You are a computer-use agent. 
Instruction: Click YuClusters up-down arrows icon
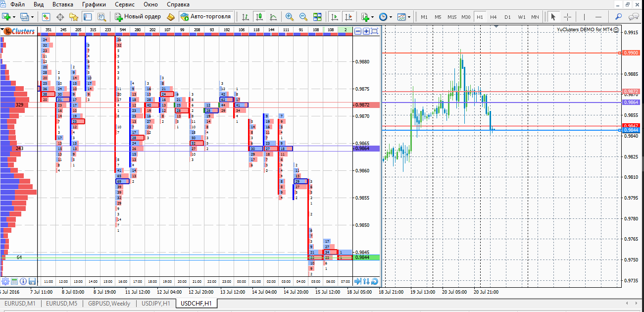pyautogui.click(x=366, y=281)
